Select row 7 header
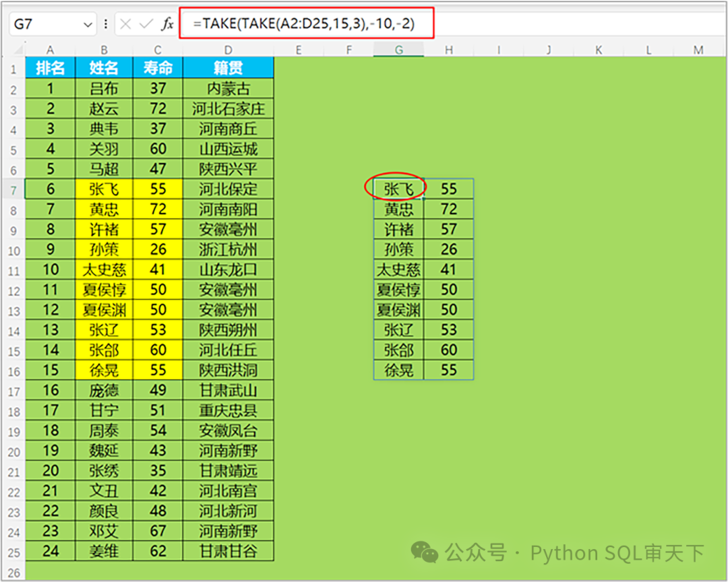The width and height of the screenshot is (728, 582). click(13, 189)
